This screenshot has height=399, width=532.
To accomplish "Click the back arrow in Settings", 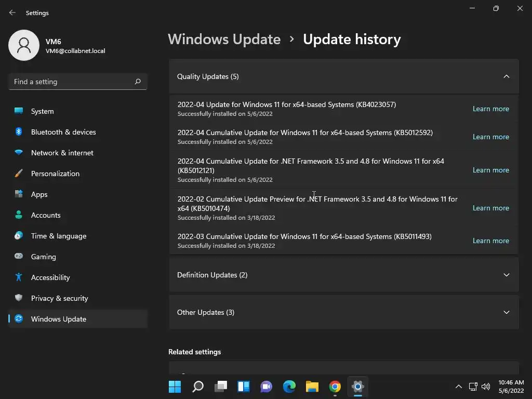I will pos(12,12).
